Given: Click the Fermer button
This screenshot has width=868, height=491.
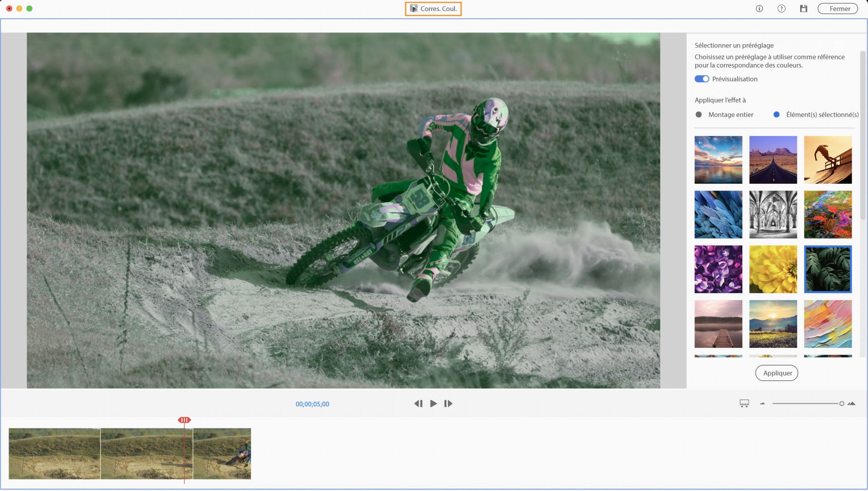Looking at the screenshot, I should (x=838, y=9).
